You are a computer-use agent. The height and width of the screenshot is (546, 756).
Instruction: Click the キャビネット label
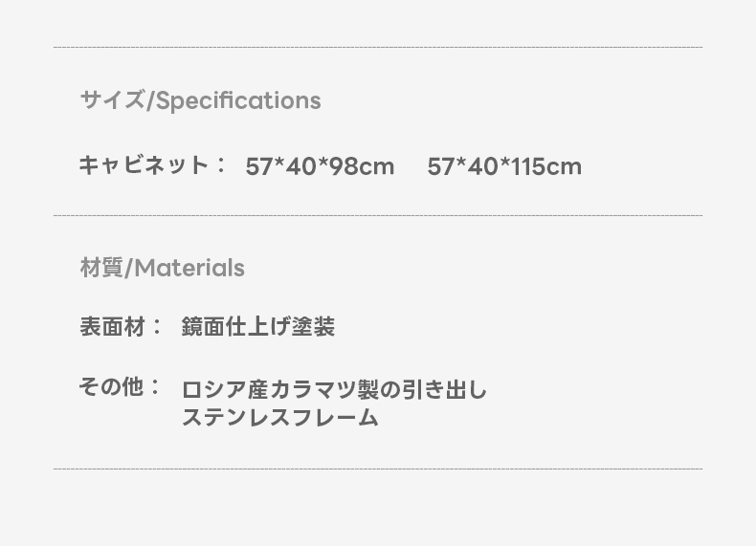click(144, 164)
